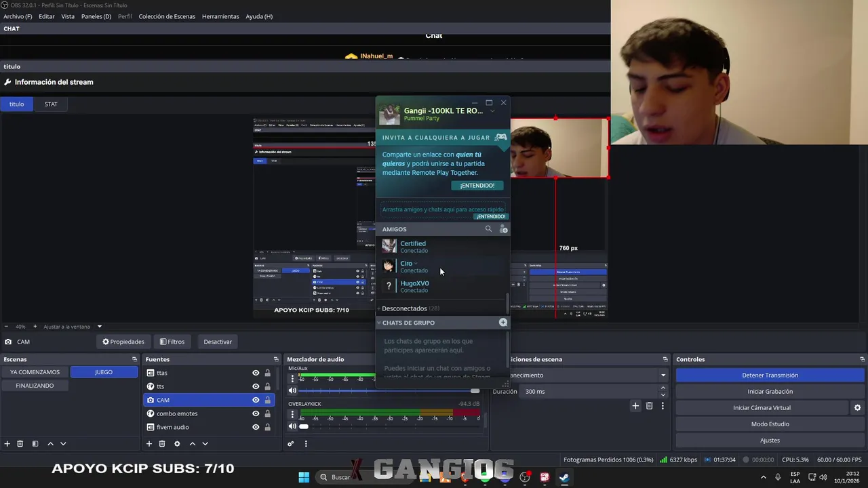This screenshot has height=488, width=868.
Task: Increase transition duration stepper
Action: pyautogui.click(x=663, y=388)
